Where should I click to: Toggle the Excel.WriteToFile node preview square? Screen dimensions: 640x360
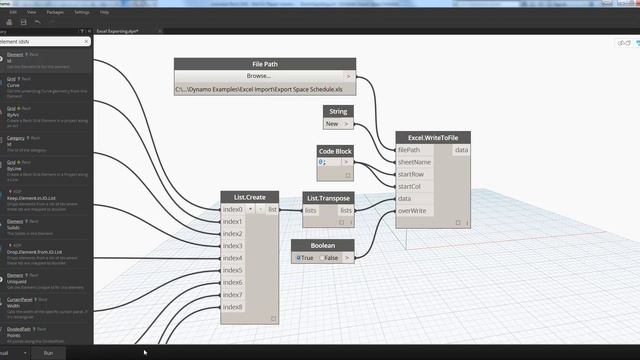pos(458,222)
